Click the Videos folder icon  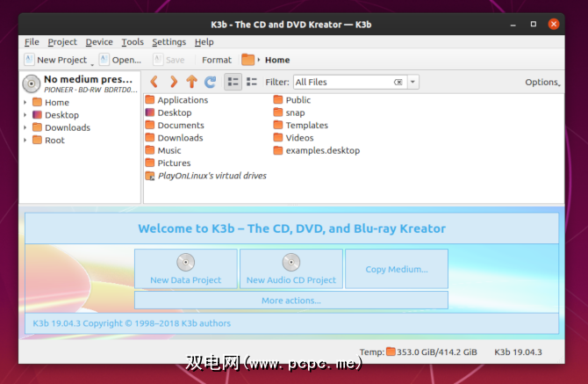point(278,137)
